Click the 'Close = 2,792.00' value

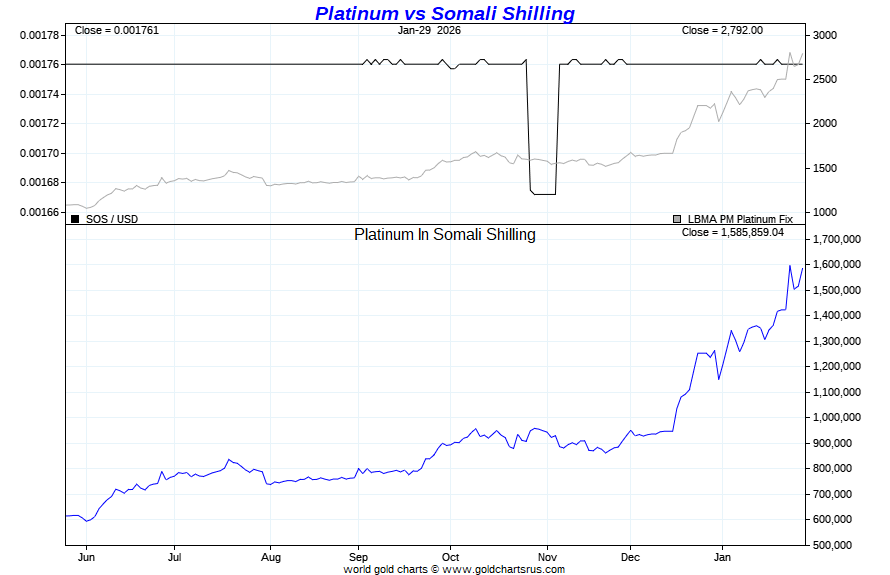pyautogui.click(x=722, y=31)
